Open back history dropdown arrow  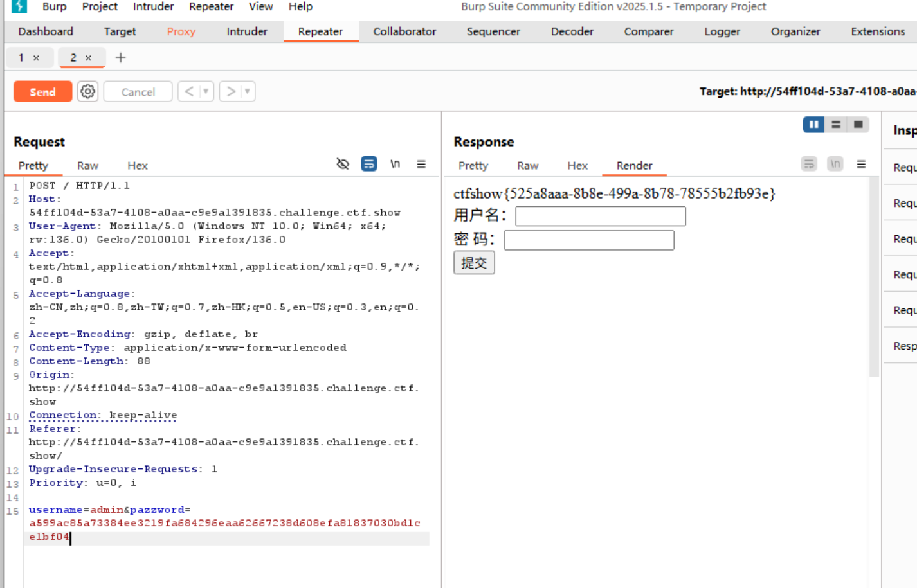206,91
